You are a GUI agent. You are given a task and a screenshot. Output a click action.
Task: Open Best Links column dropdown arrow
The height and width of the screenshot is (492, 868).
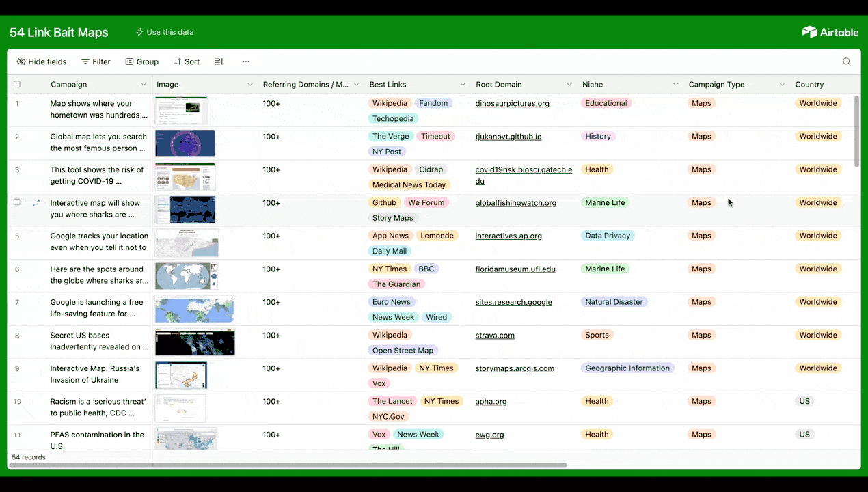tap(463, 85)
